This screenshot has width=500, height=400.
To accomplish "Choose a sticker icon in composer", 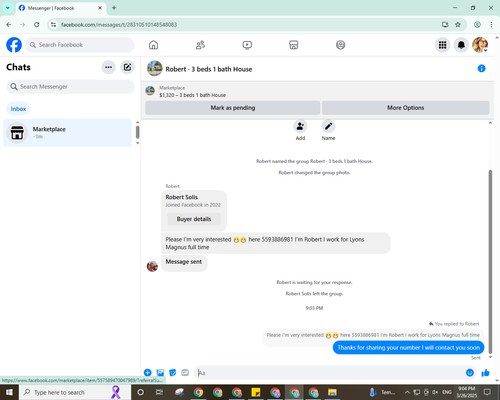I will pos(173,373).
